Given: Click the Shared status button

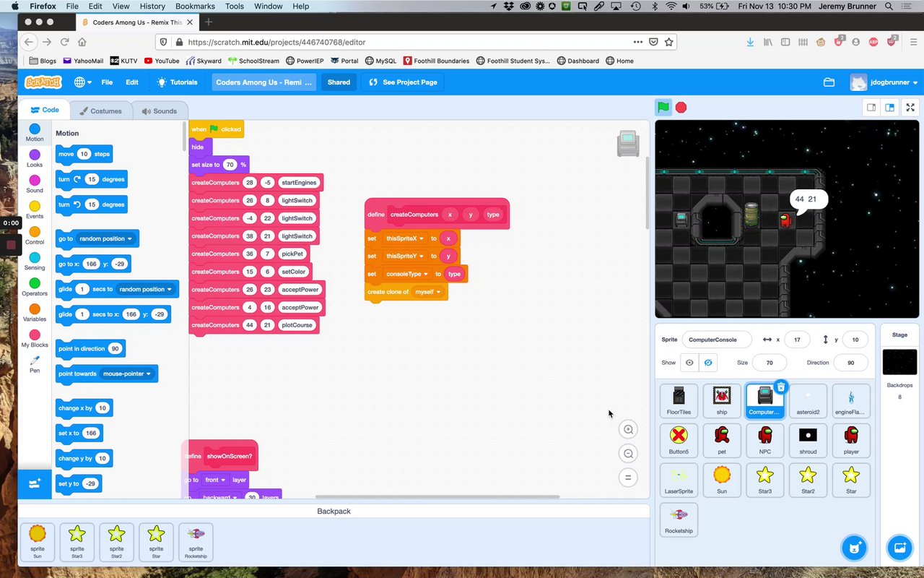Looking at the screenshot, I should 339,82.
